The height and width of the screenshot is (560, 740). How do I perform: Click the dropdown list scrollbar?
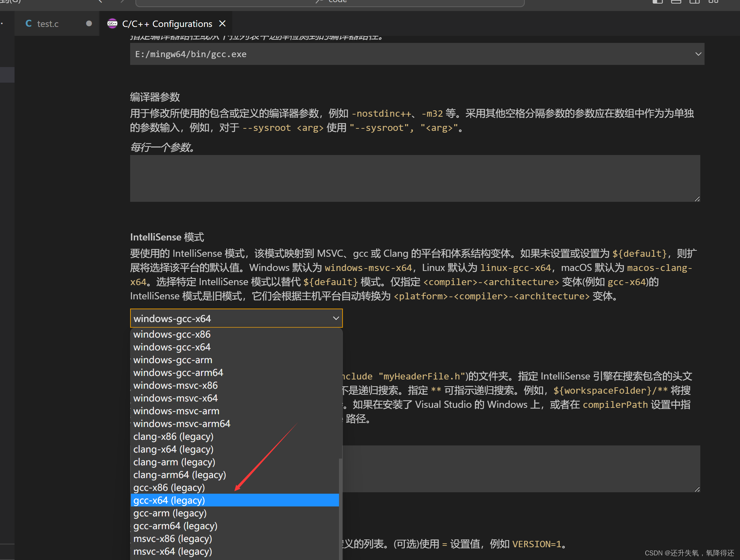[341, 509]
